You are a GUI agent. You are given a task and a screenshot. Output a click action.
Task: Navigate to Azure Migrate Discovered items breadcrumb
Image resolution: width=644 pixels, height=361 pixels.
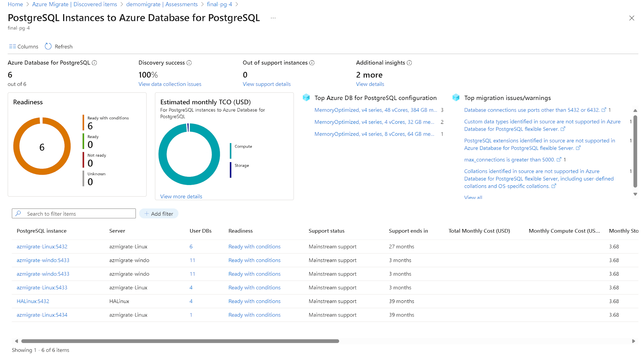[x=74, y=4]
